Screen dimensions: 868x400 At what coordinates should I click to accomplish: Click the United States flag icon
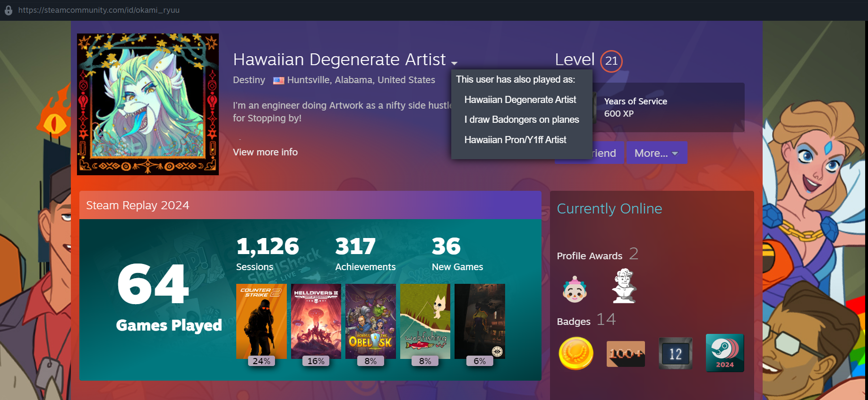point(279,80)
